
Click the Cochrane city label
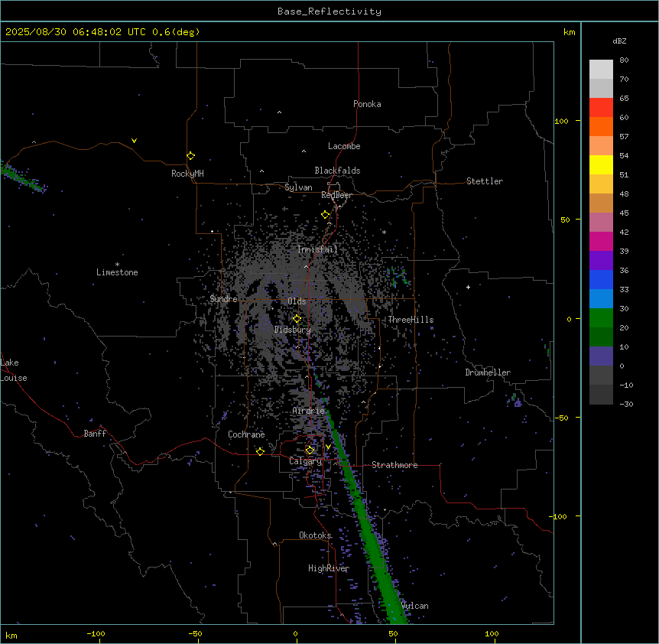[246, 434]
